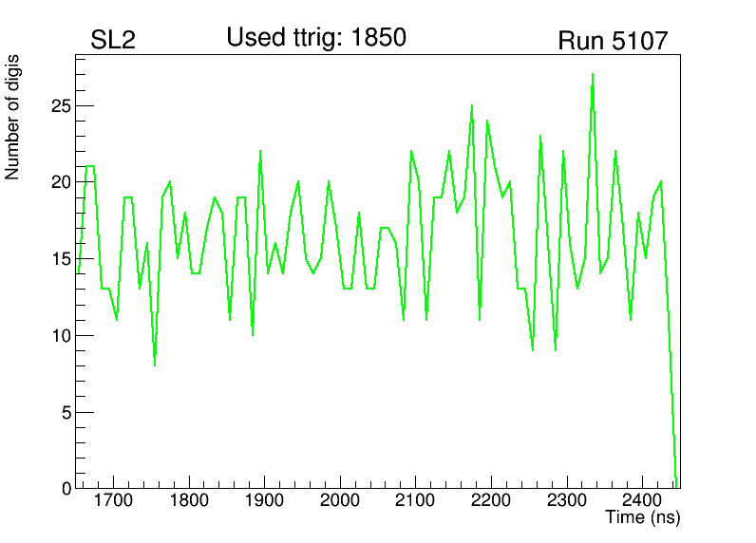Select the 1800 x-axis tick label

[189, 500]
